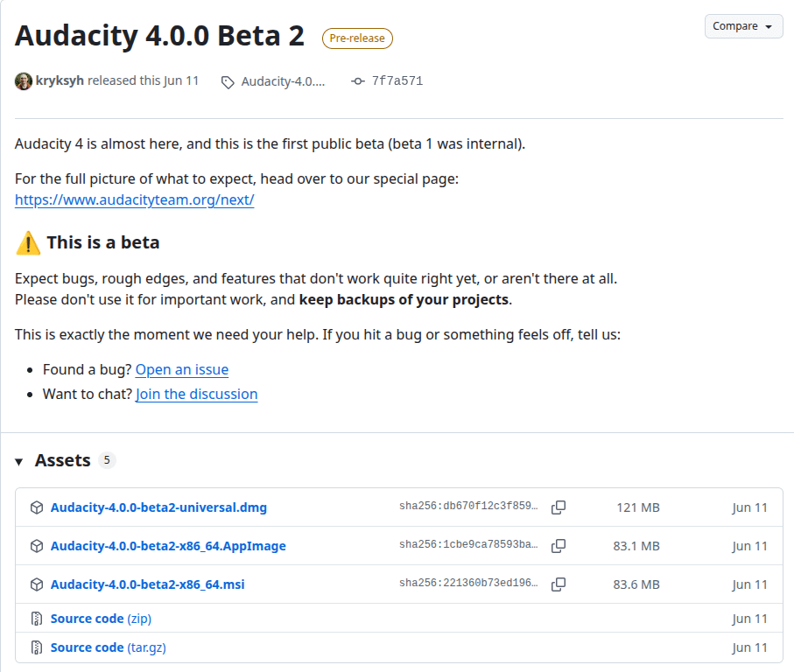794x672 pixels.
Task: Click the keep backups of your projects text
Action: pos(404,299)
